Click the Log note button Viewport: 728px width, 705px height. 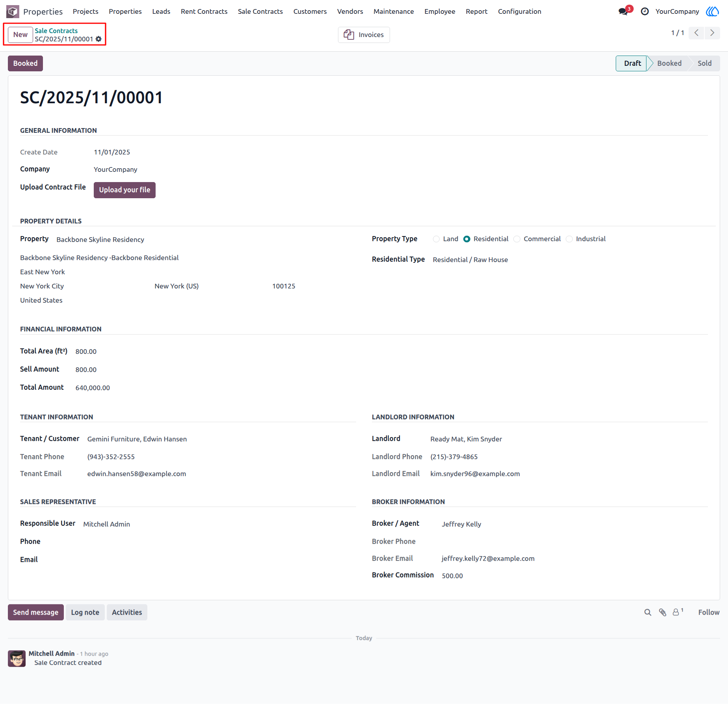tap(85, 612)
